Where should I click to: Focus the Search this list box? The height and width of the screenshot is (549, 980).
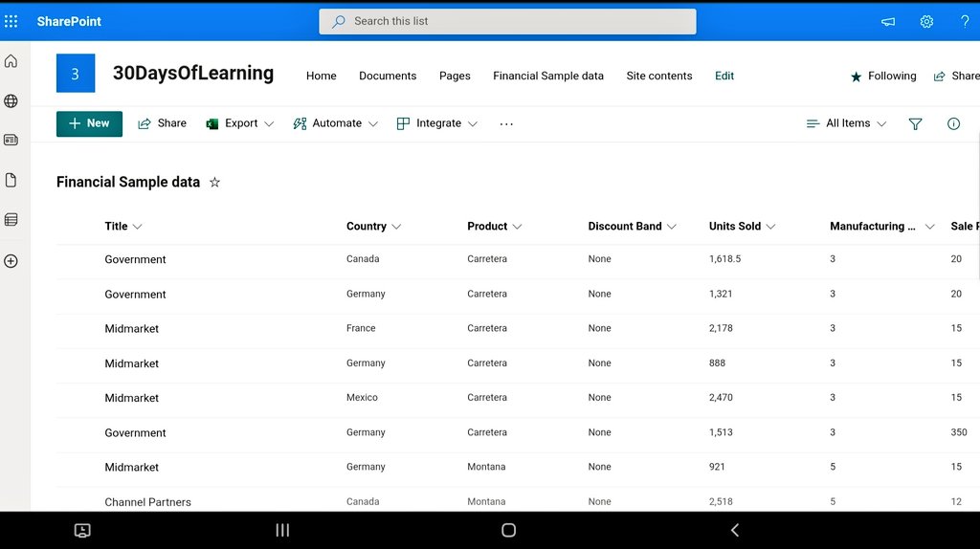point(507,21)
